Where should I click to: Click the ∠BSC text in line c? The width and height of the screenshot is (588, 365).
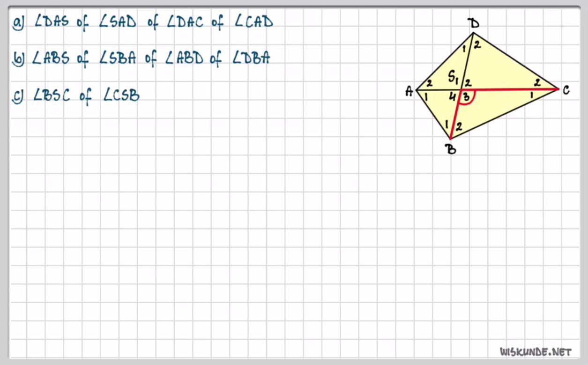pyautogui.click(x=52, y=96)
